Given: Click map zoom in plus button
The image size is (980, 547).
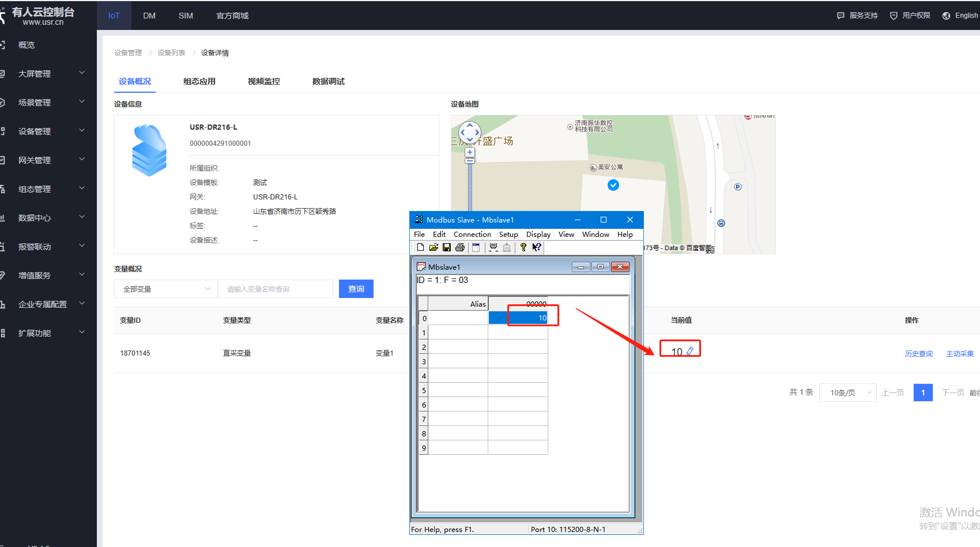Looking at the screenshot, I should [470, 152].
